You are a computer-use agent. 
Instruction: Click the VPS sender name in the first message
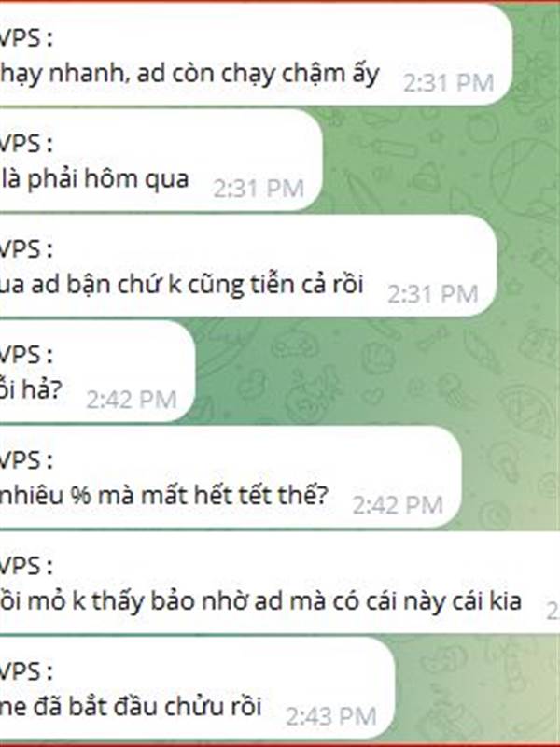coord(26,38)
